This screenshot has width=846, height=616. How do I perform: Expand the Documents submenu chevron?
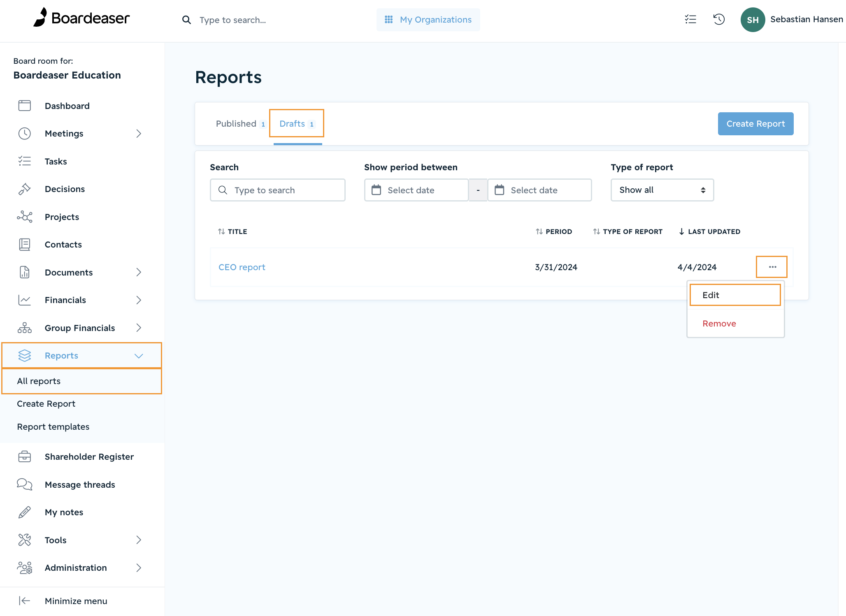click(139, 272)
